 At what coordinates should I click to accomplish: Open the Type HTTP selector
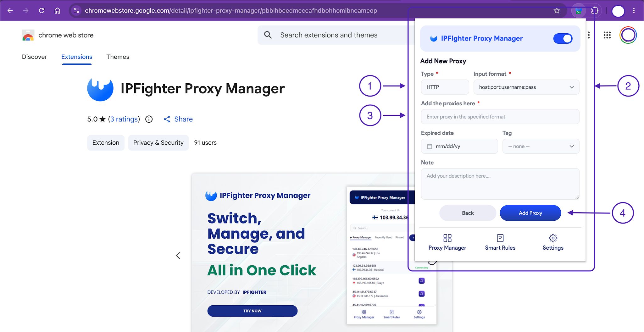coord(445,87)
